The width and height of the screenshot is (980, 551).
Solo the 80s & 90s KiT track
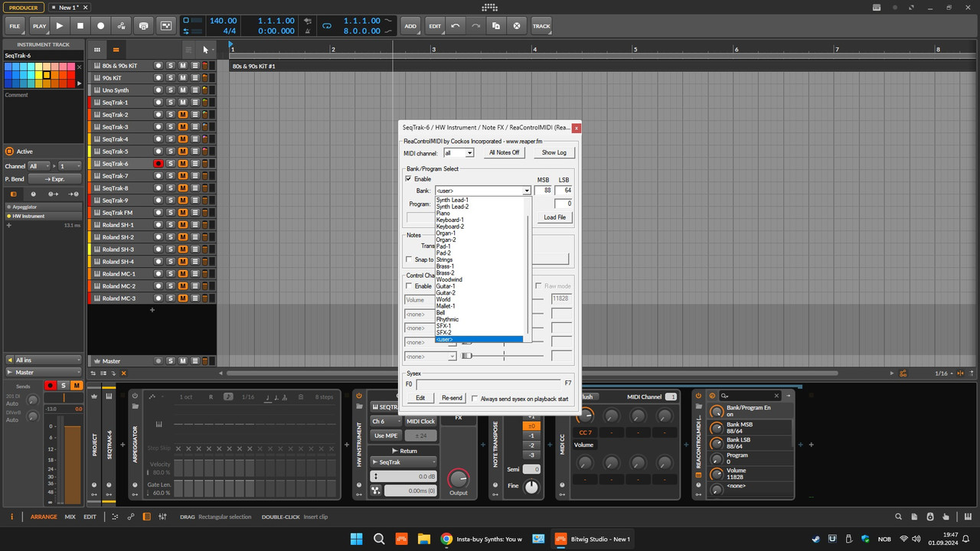tap(171, 66)
